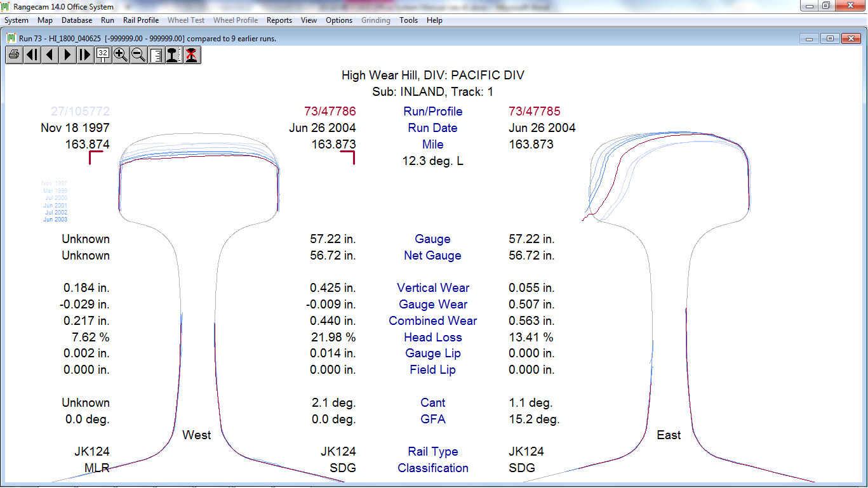Jump to first profile with skip-back arrow

(x=32, y=55)
